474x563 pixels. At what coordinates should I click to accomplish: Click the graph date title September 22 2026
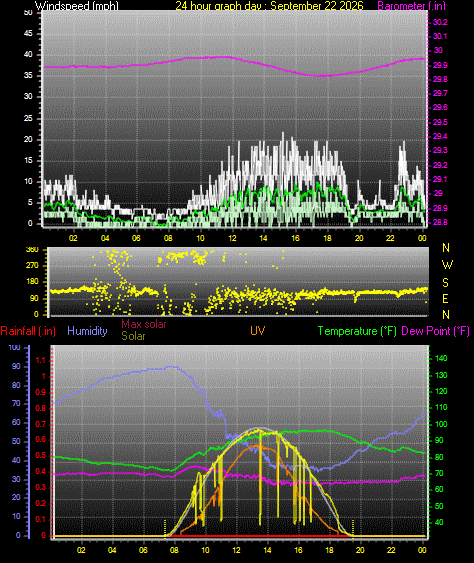[x=316, y=6]
